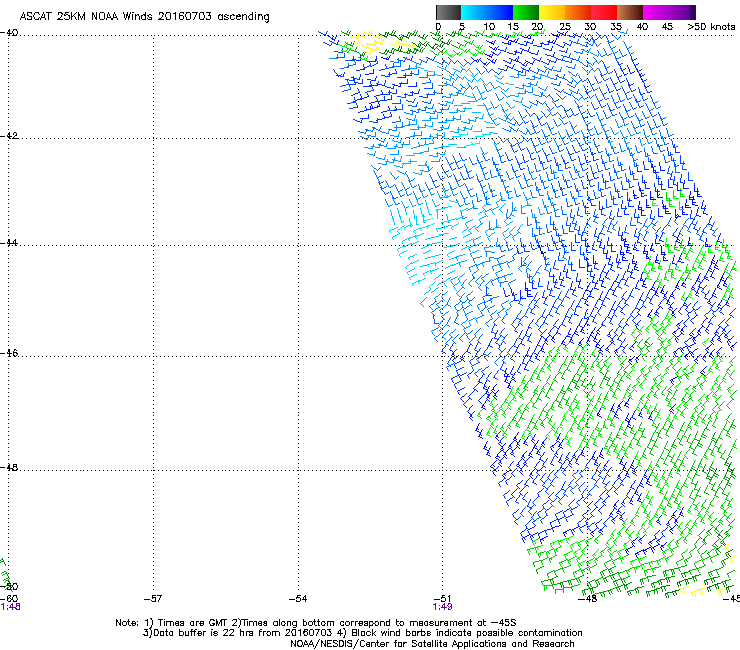
Task: Click the '25' label under the color scale
Action: [x=565, y=27]
